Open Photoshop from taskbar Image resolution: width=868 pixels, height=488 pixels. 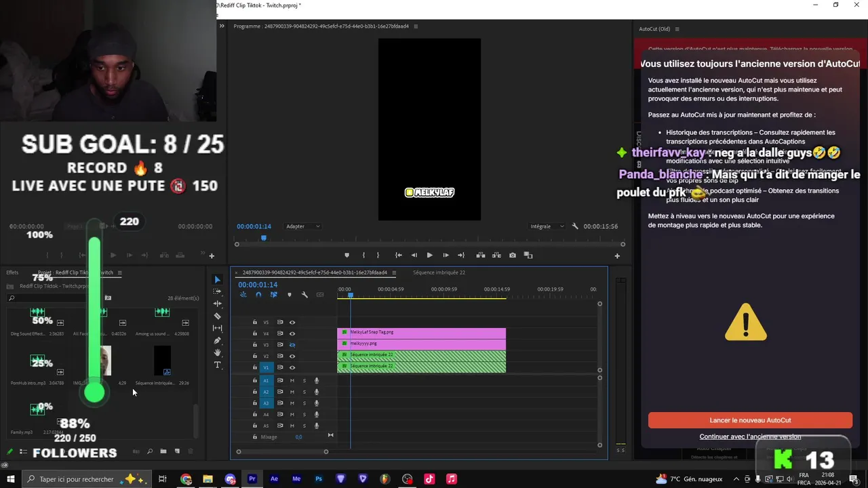pyautogui.click(x=319, y=479)
